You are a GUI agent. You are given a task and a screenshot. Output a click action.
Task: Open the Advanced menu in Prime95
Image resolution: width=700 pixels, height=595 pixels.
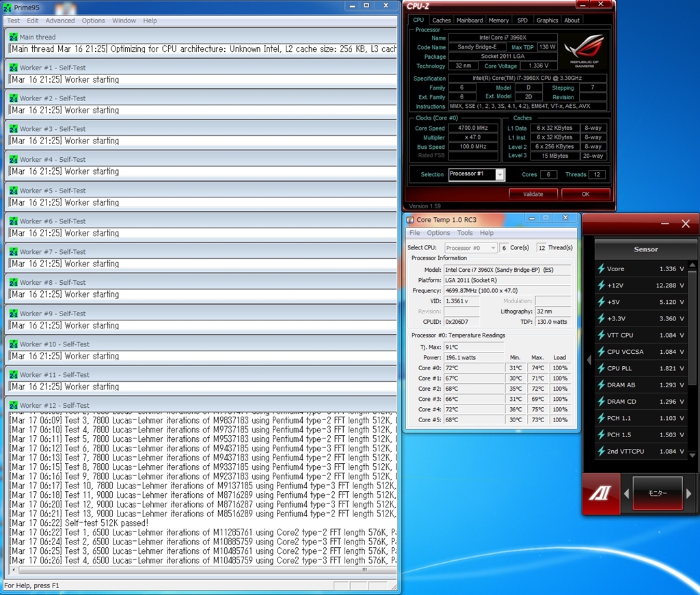60,20
